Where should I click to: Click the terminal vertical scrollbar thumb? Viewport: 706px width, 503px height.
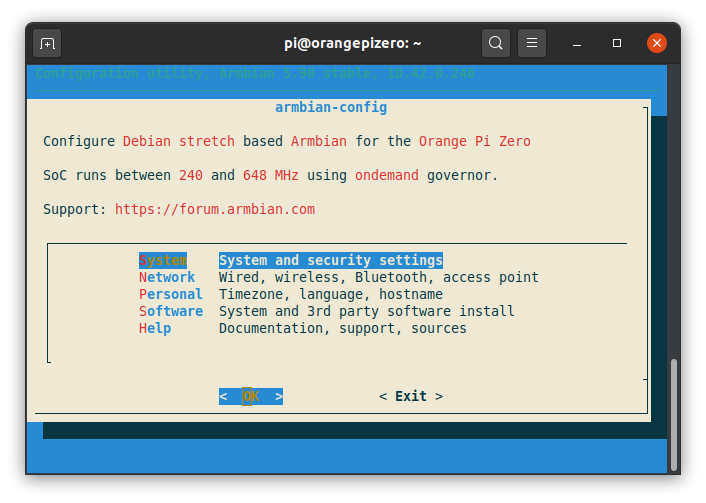coord(674,414)
